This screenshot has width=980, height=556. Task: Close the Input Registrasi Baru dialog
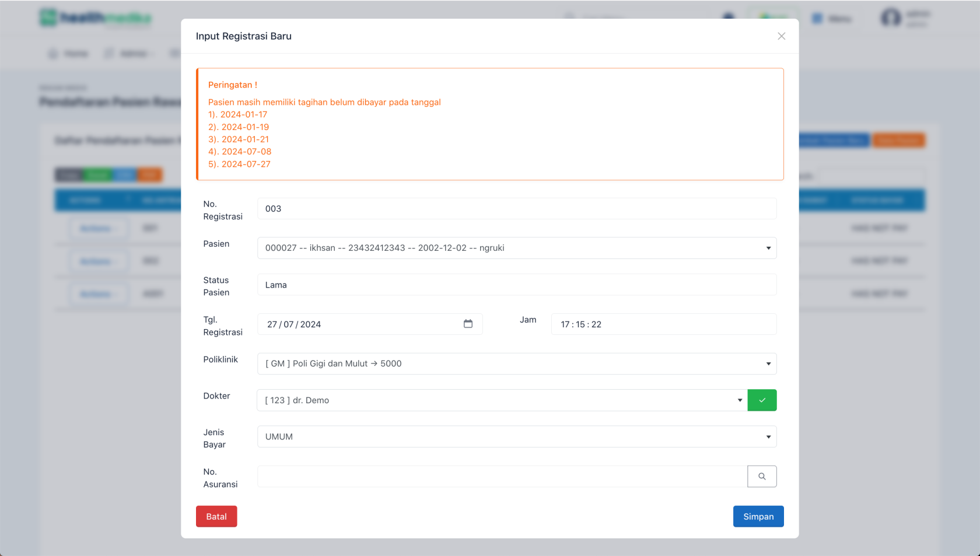pos(782,36)
